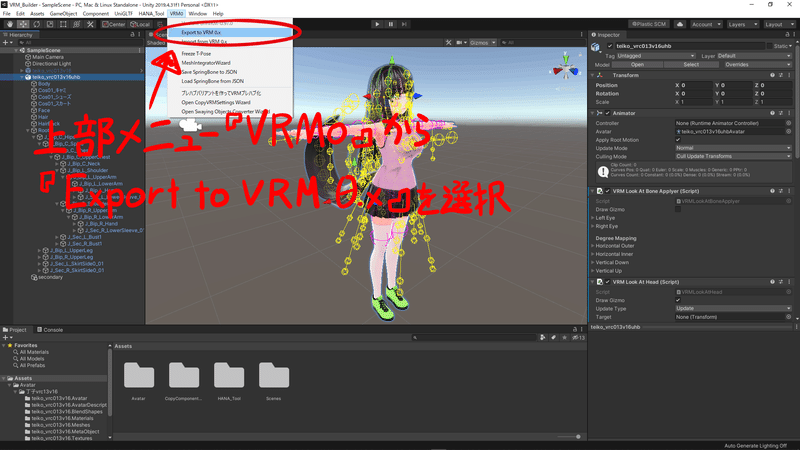800x450 pixels.
Task: Click the favorites star icon in the Project toolbar
Action: pos(564,338)
